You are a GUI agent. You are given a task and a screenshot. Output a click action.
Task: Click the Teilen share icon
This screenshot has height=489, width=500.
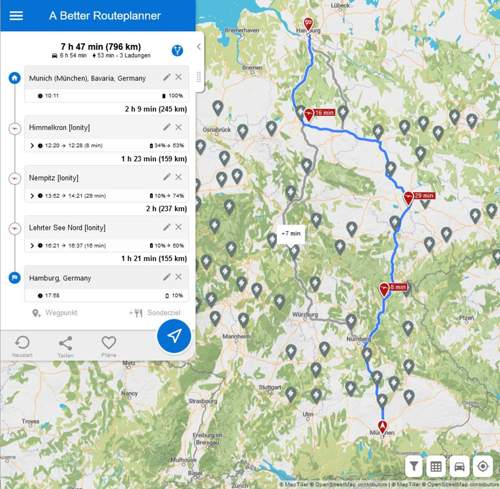65,346
